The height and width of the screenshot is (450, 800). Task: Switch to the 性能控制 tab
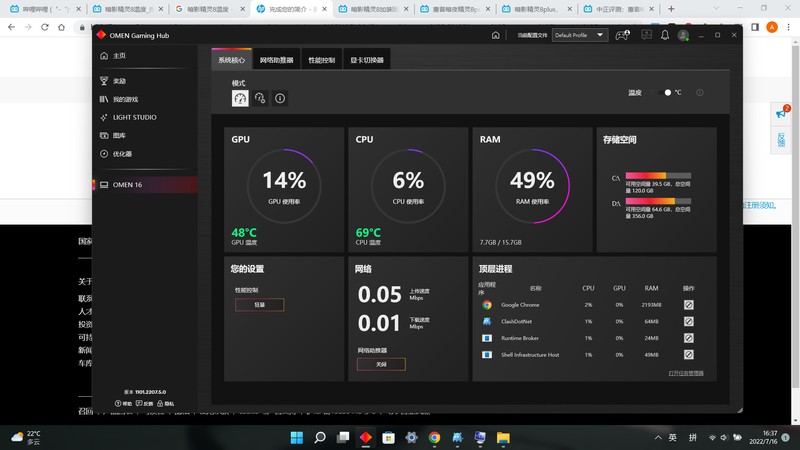[323, 60]
